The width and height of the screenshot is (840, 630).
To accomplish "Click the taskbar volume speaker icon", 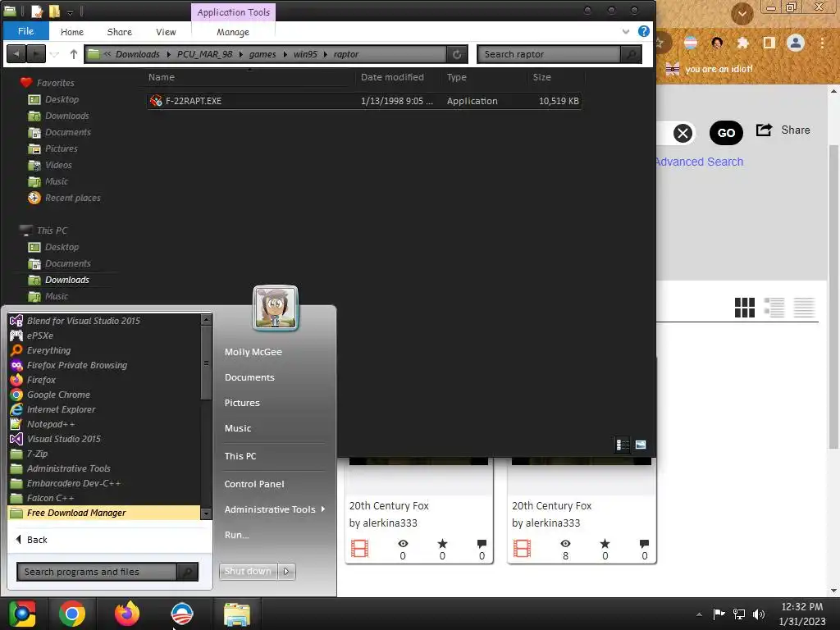I will 759,614.
